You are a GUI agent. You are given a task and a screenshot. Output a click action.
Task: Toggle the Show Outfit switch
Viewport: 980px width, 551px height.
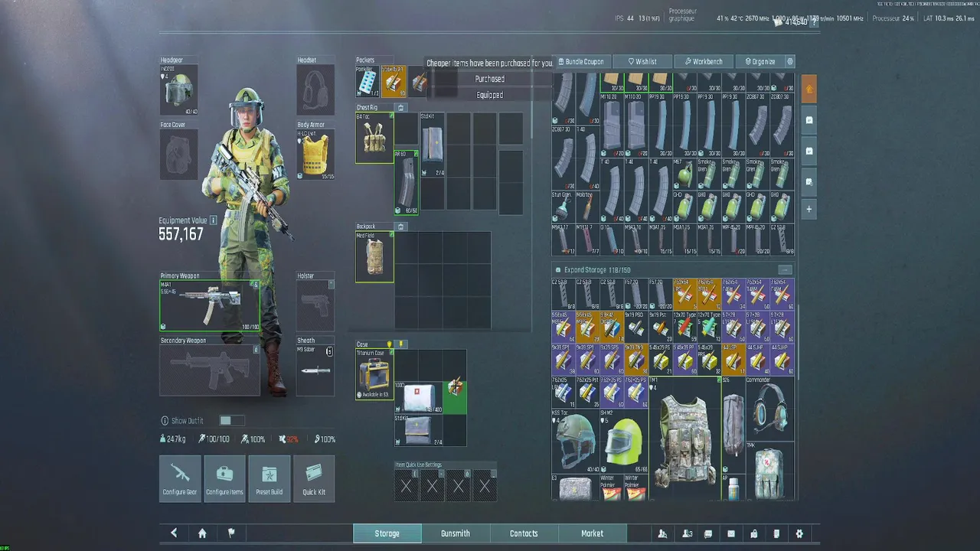click(x=230, y=421)
